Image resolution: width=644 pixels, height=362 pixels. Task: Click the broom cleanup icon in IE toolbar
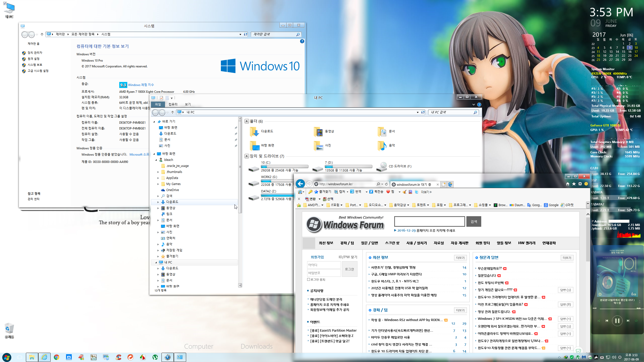404,192
